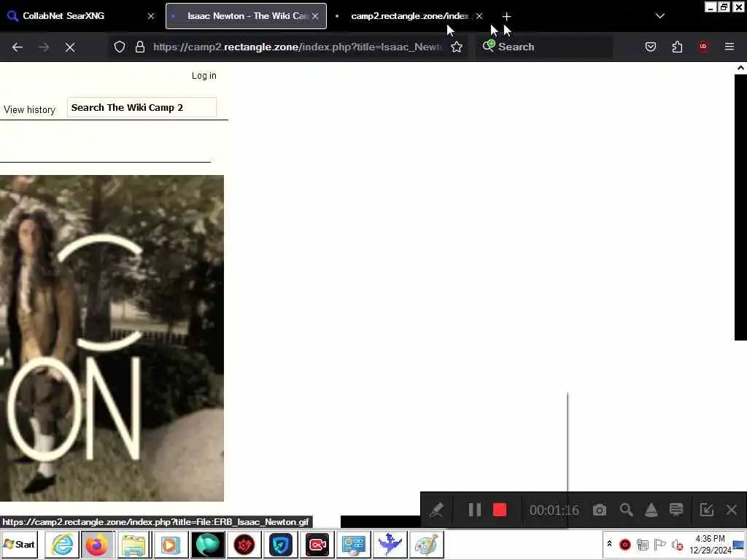Screen dimensions: 747x560
Task: Open the Paint palette taskbar app
Action: (427, 544)
